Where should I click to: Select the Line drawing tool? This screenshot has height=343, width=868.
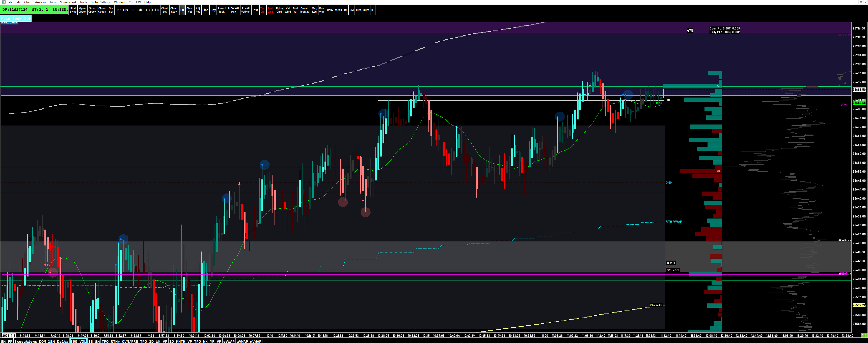pos(205,10)
